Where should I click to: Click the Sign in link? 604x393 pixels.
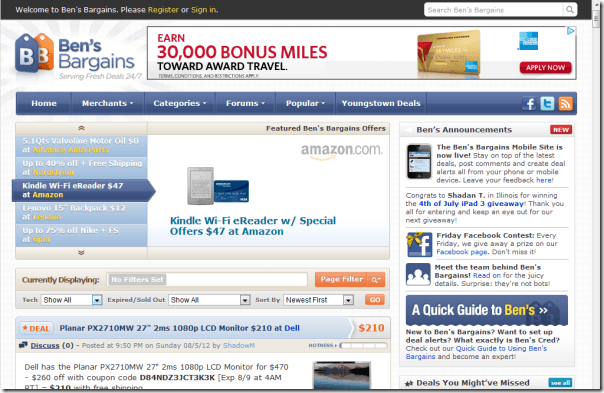pyautogui.click(x=204, y=10)
